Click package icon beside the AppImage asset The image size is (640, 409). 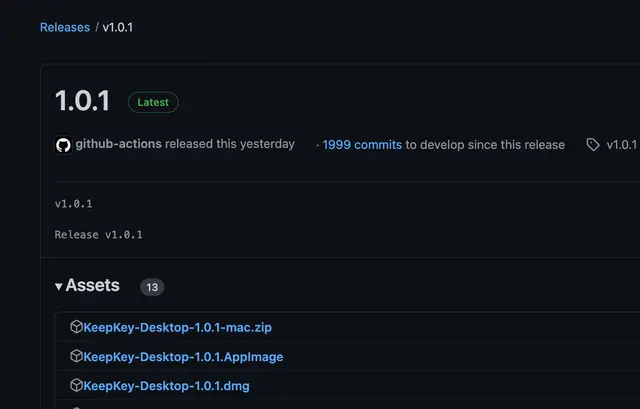[x=76, y=356]
